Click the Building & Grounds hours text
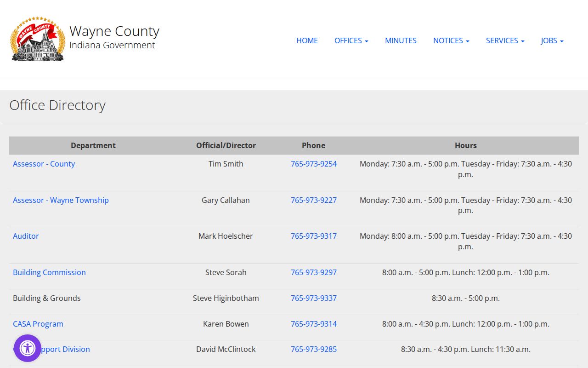 pyautogui.click(x=466, y=298)
